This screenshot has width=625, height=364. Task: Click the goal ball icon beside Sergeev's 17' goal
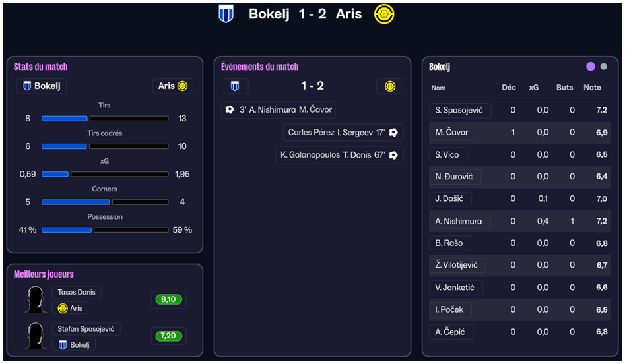pyautogui.click(x=393, y=133)
